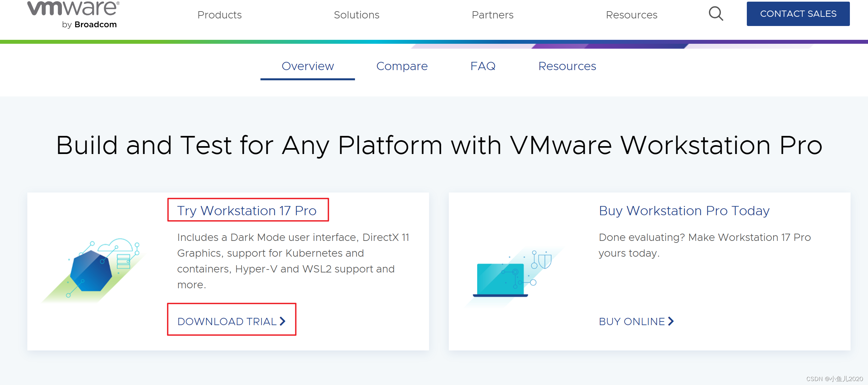Switch to the Resources tab below header
868x385 pixels.
click(x=567, y=66)
